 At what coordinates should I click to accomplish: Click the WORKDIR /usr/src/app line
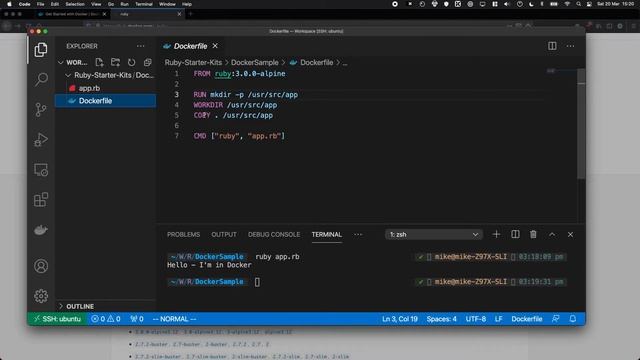(235, 105)
